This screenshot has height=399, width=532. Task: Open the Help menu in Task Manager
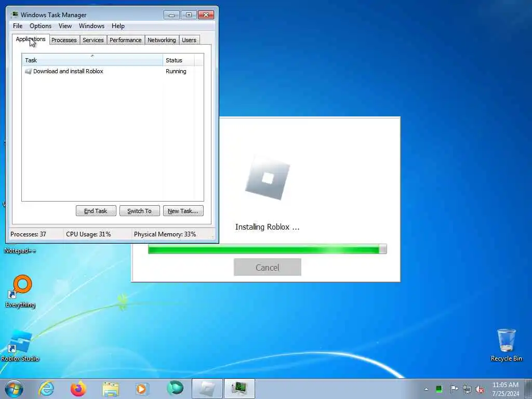coord(118,26)
